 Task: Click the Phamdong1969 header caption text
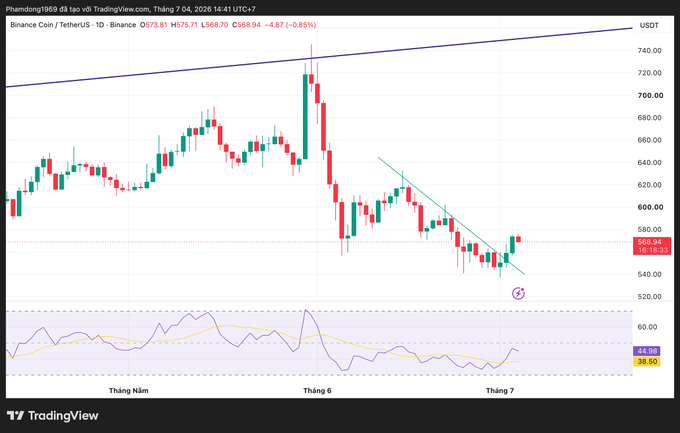point(131,9)
